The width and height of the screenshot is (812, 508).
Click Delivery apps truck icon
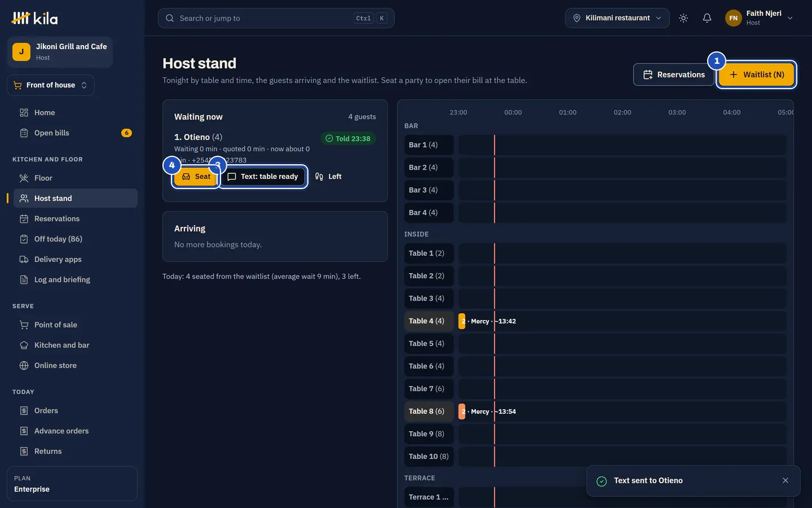pos(24,259)
